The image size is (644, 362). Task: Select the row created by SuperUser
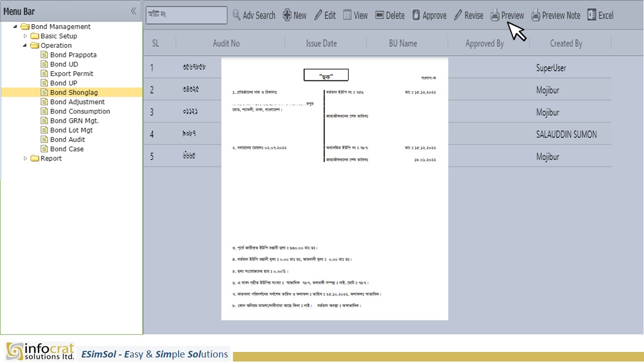pos(377,67)
